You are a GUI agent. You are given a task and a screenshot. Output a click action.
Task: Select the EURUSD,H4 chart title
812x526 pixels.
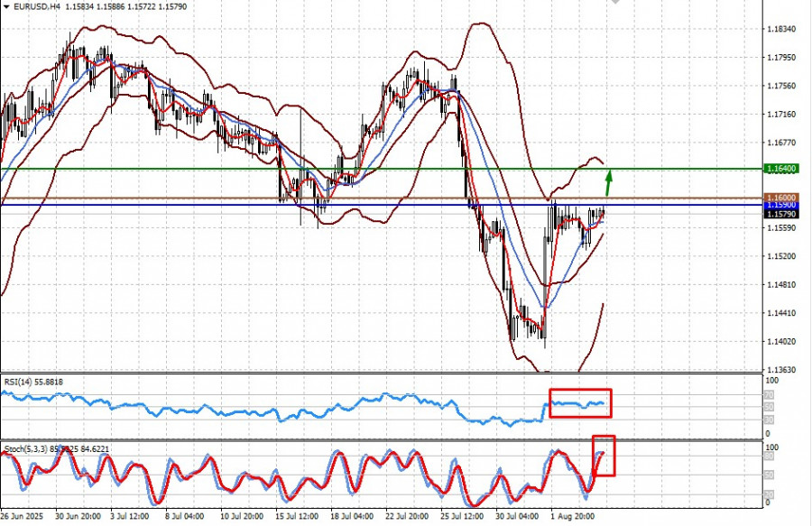click(37, 6)
